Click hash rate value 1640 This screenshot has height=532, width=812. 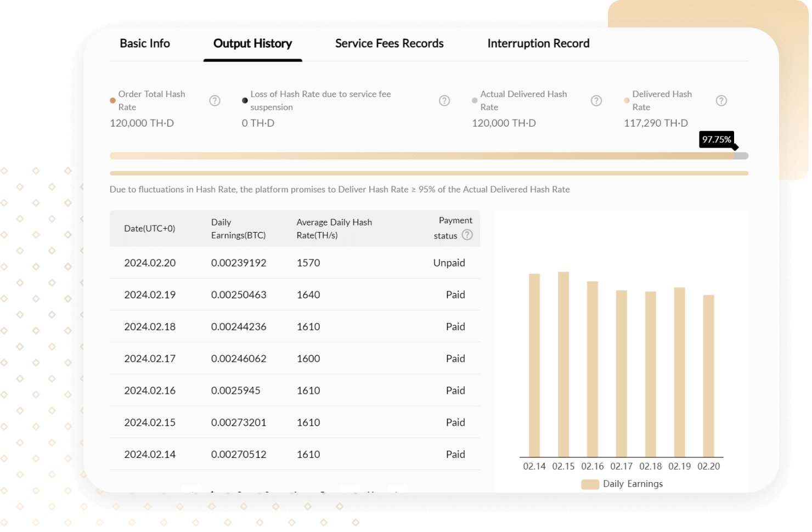(308, 295)
